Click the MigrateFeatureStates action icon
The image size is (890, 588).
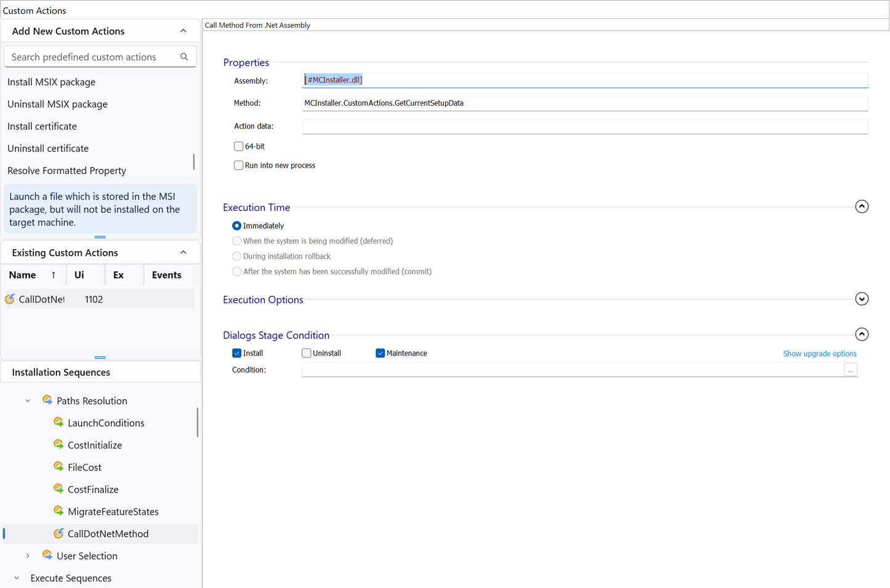click(58, 511)
